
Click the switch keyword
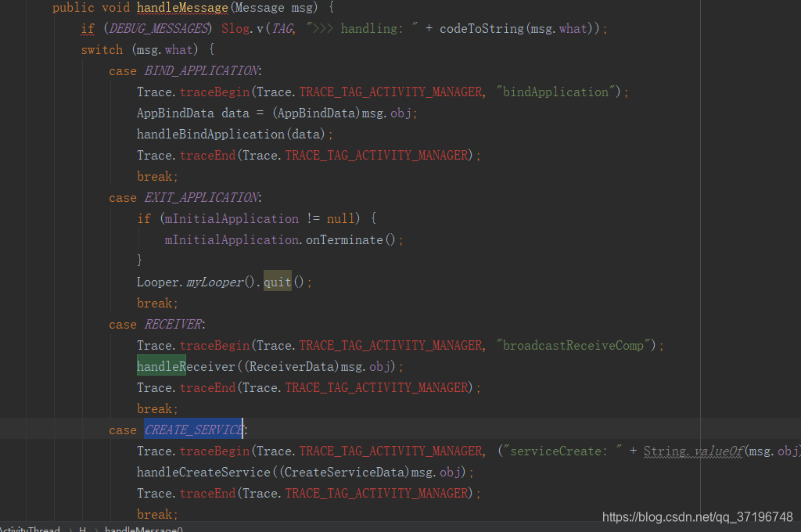coord(102,49)
